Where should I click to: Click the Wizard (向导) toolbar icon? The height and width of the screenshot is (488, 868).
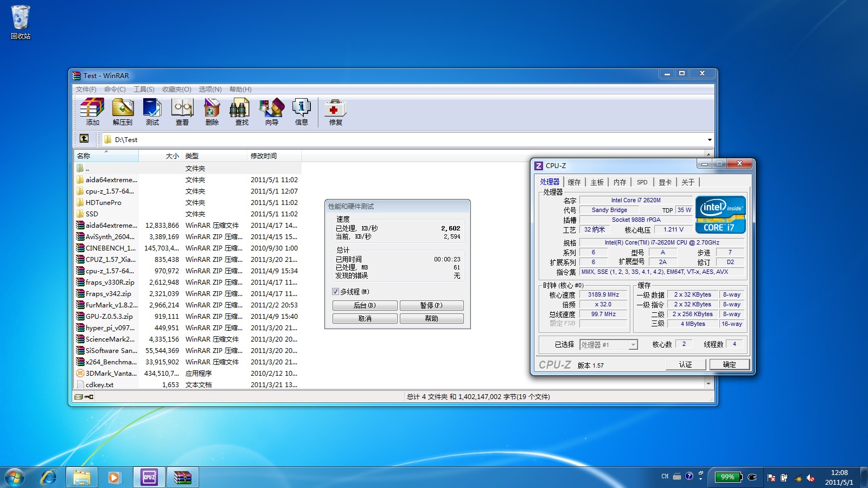[x=272, y=112]
